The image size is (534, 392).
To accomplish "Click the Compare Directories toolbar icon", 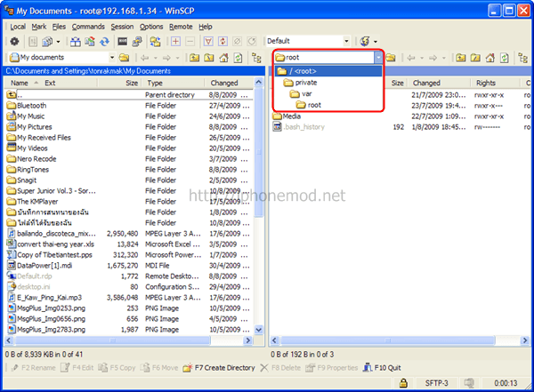I will [x=76, y=42].
